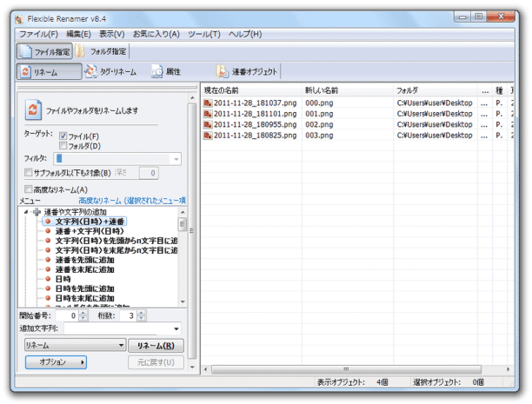Image resolution: width=532 pixels, height=404 pixels.
Task: Open the 編集(E) menu
Action: 78,34
